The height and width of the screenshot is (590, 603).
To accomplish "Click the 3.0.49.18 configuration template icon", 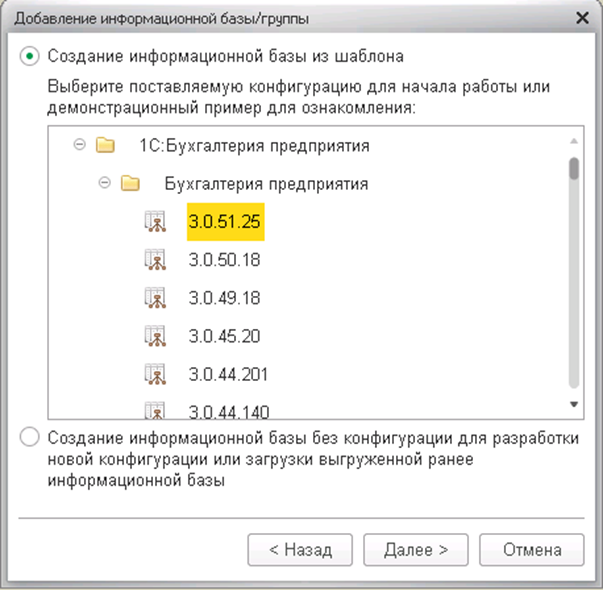I will point(155,298).
